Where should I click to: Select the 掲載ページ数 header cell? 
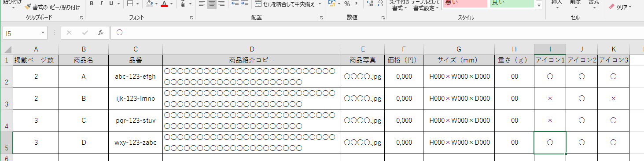[x=36, y=60]
